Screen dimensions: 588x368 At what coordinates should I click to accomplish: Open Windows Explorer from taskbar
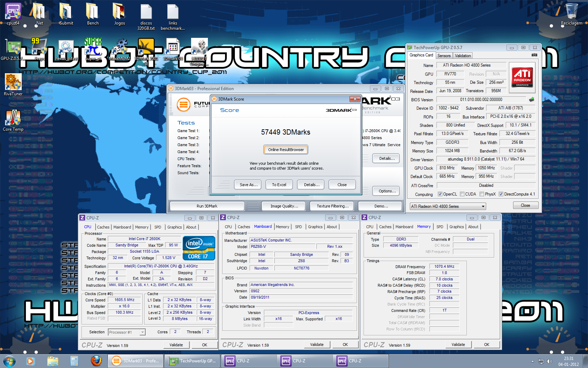52,361
